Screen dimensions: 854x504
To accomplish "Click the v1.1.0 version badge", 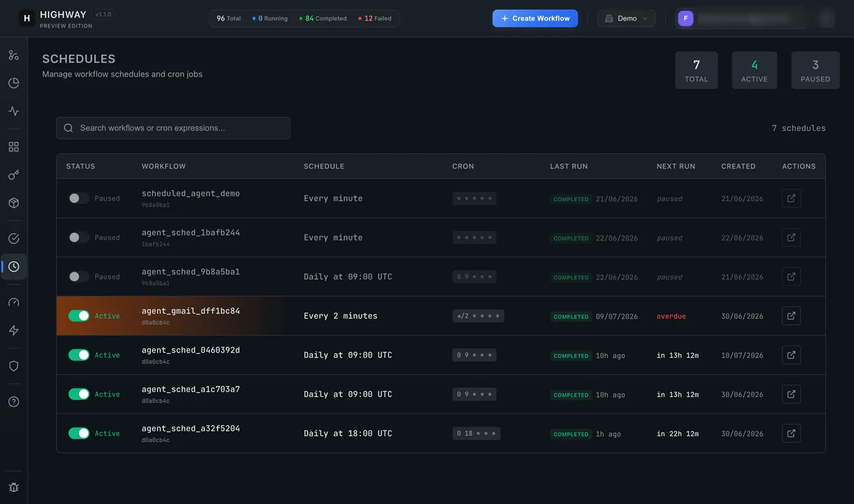I will point(103,15).
